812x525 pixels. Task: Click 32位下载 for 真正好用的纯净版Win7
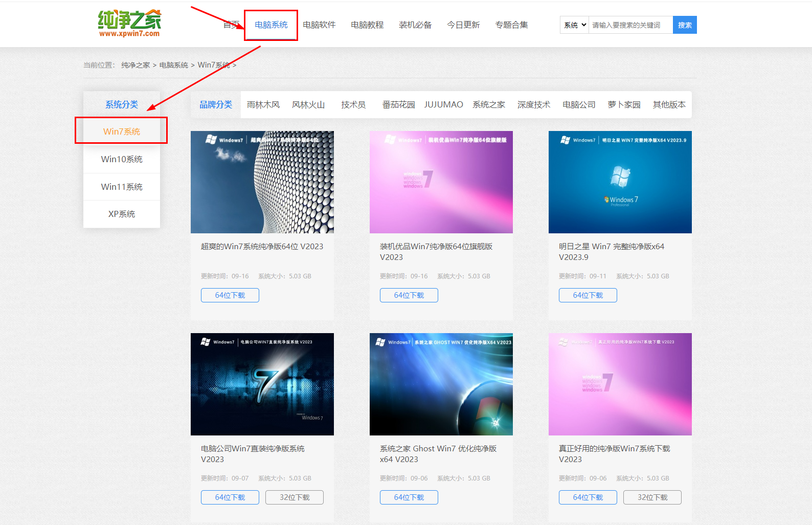[652, 497]
